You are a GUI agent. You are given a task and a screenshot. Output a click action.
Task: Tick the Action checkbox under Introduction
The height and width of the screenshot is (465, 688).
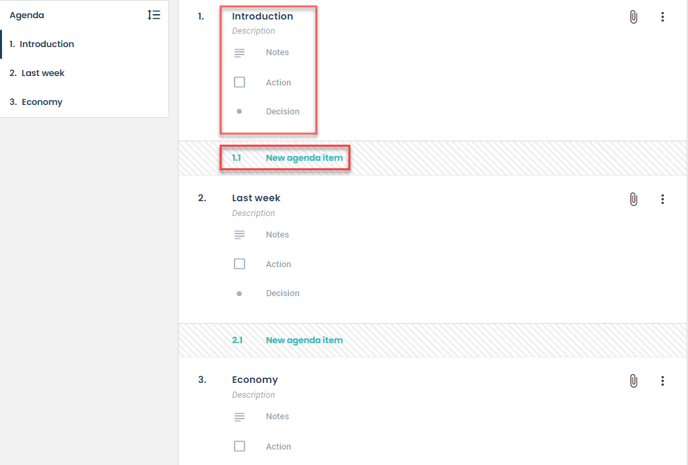(239, 82)
